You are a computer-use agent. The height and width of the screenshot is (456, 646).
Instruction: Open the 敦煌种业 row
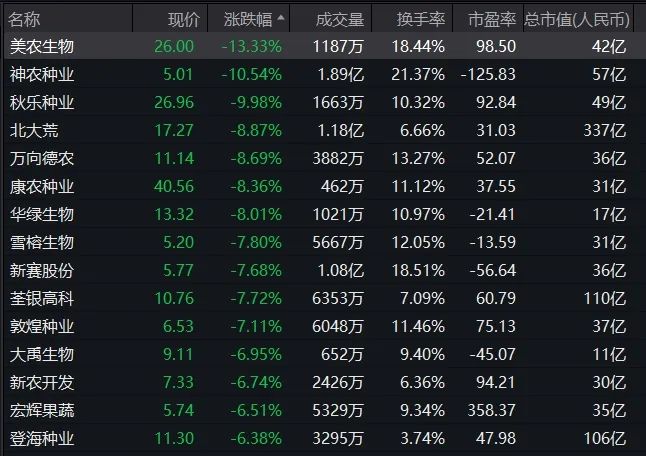coord(41,326)
